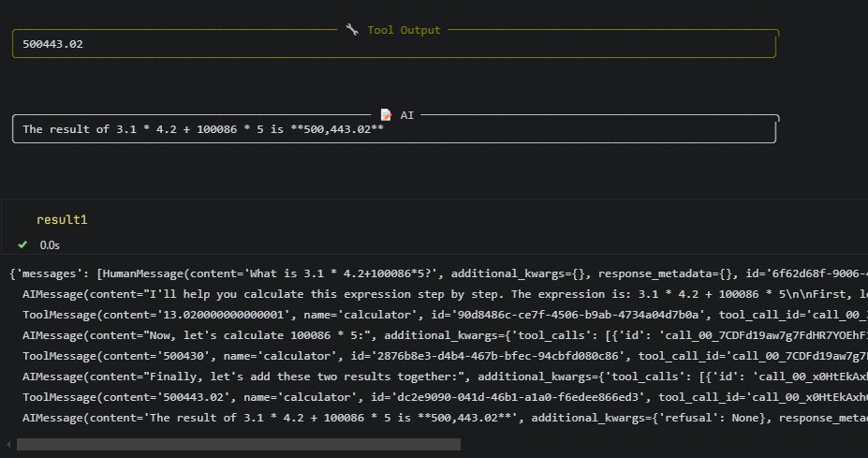Click the memo icon beside AI label
868x458 pixels.
click(386, 114)
